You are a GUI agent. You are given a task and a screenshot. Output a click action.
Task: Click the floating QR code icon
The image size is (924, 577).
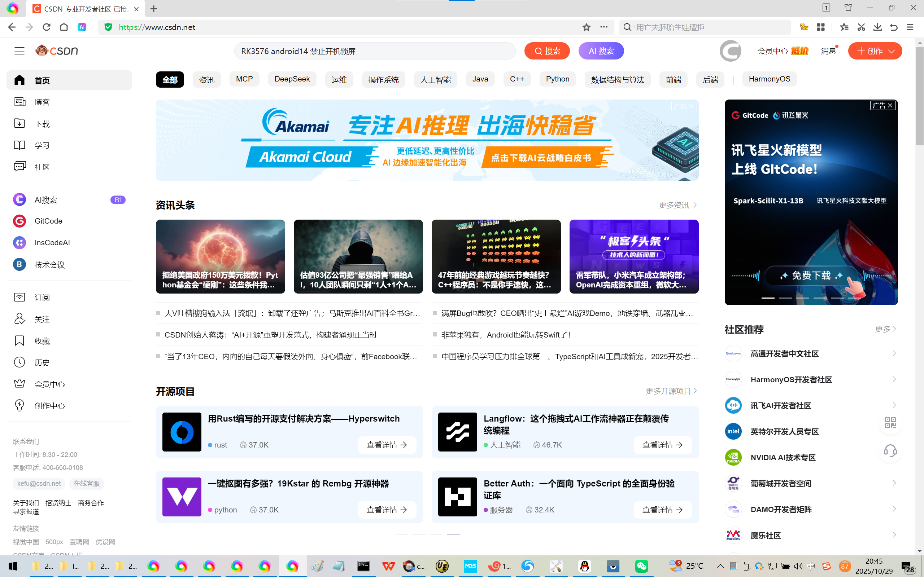tap(890, 423)
